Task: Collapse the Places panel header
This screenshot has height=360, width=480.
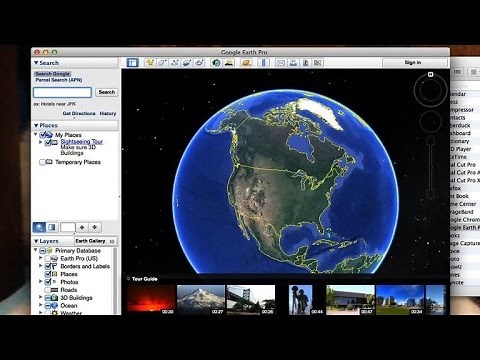Action: [x=36, y=125]
